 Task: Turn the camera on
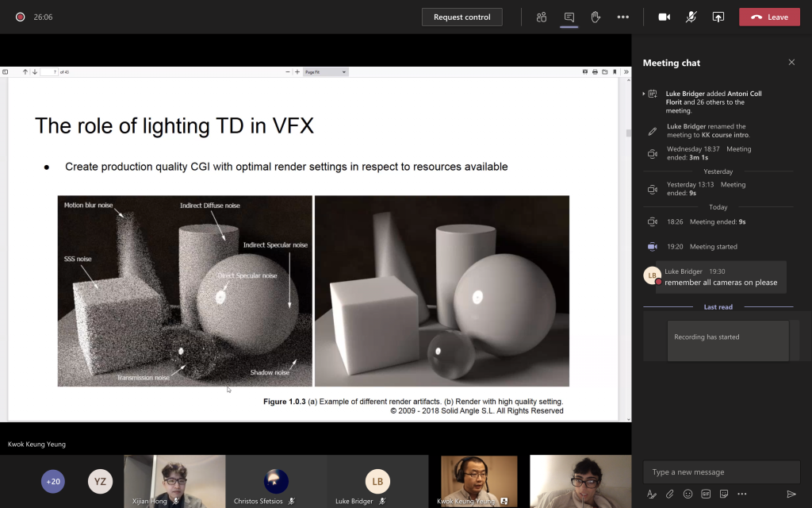click(665, 17)
